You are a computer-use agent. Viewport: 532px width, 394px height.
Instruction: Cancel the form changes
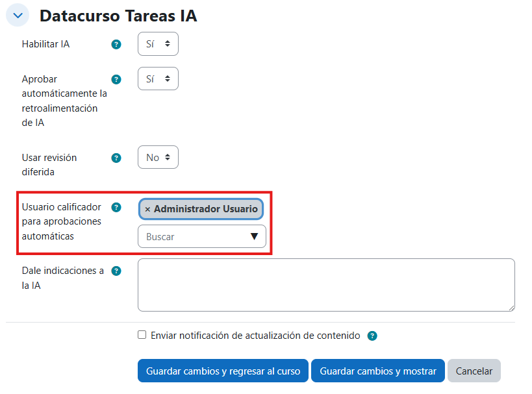tap(474, 371)
